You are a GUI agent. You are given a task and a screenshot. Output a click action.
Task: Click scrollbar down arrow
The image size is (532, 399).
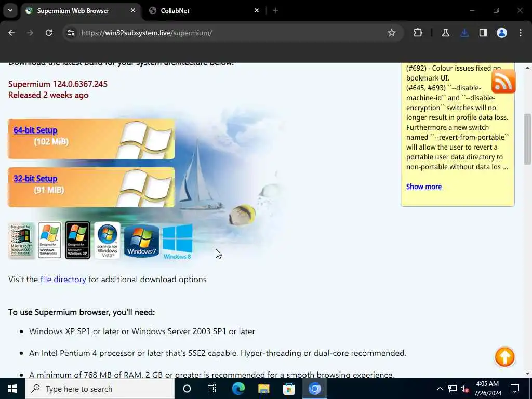coord(528,374)
